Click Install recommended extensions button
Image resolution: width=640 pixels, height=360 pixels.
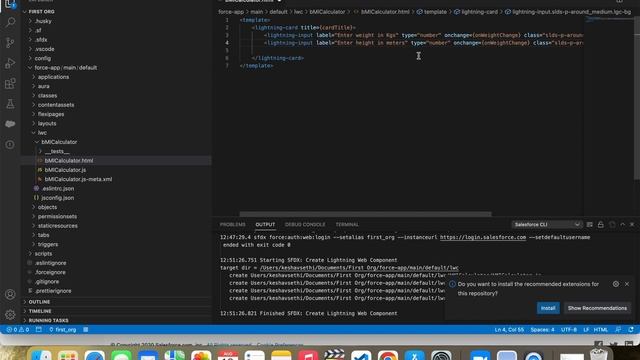coord(548,308)
